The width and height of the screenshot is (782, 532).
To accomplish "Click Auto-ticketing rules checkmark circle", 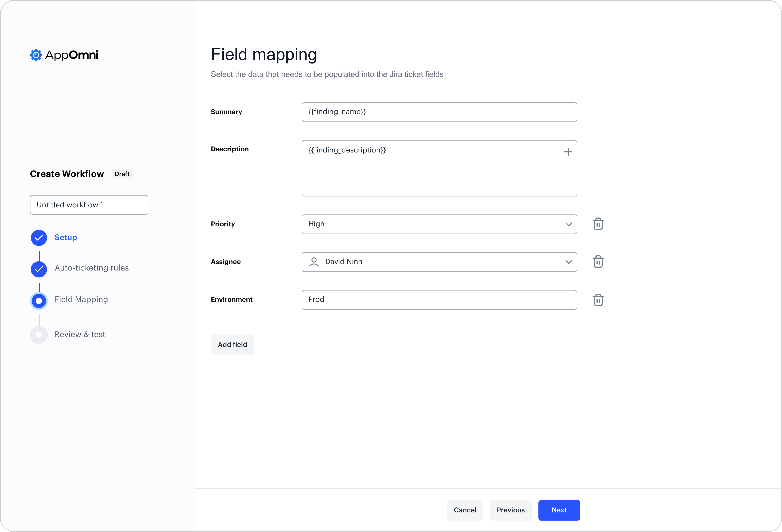I will click(39, 269).
